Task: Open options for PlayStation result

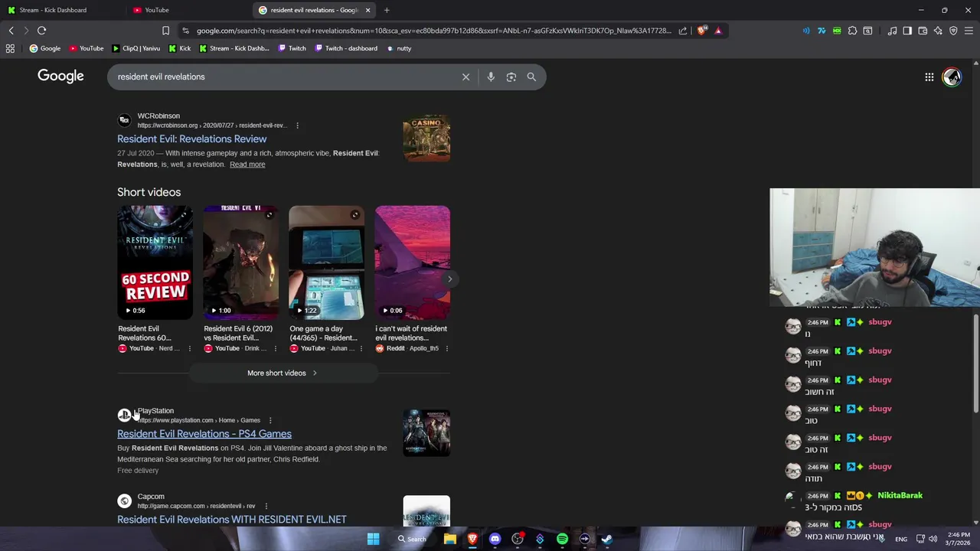Action: point(269,420)
